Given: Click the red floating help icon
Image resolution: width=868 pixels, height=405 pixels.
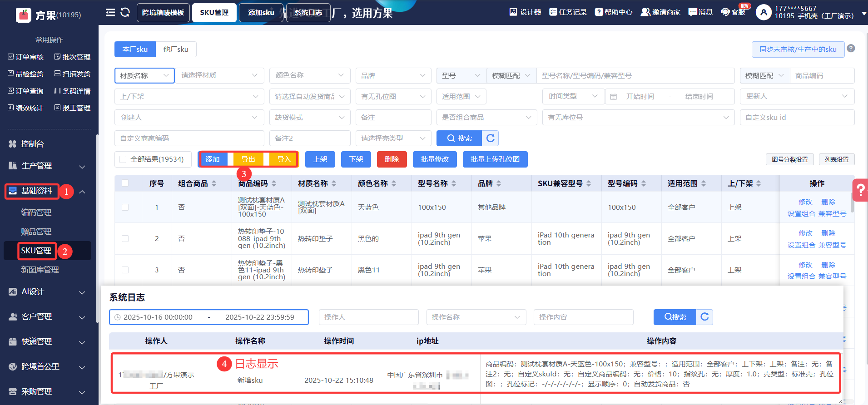Looking at the screenshot, I should (x=860, y=190).
